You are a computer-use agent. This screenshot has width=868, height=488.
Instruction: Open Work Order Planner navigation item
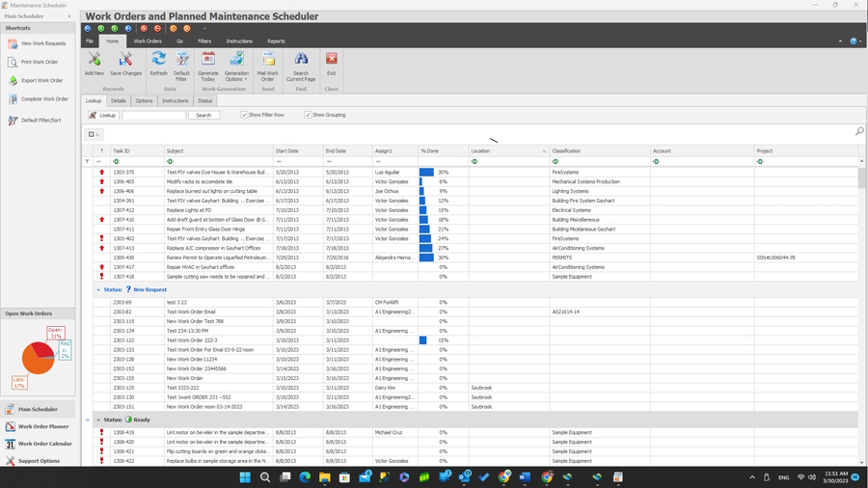click(x=38, y=426)
